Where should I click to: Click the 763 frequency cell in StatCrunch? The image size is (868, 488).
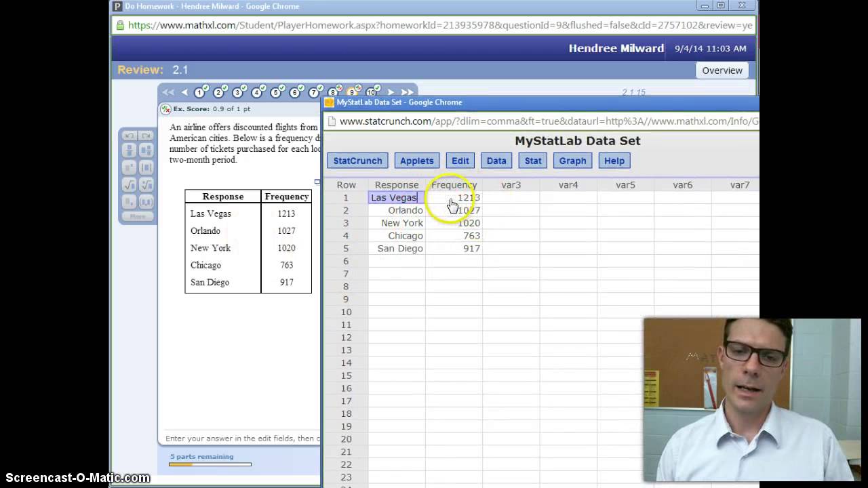point(454,236)
